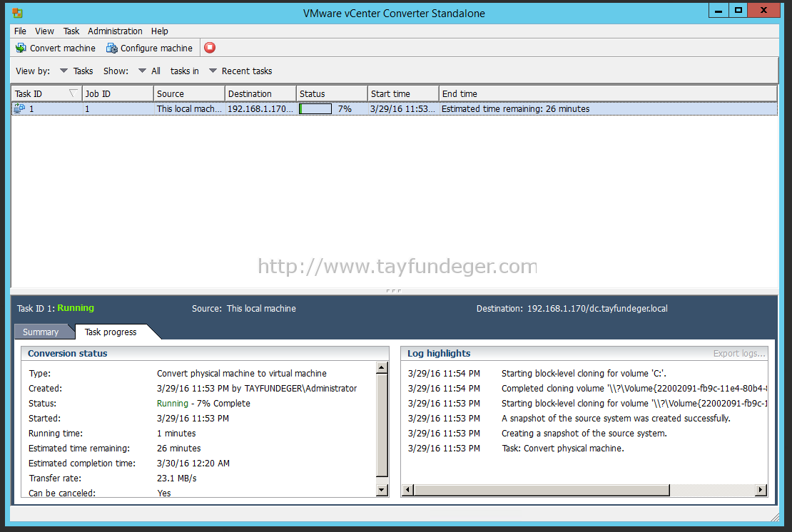The width and height of the screenshot is (792, 532).
Task: Click the '3/29/16 11:53...' start time cell
Action: tap(402, 108)
